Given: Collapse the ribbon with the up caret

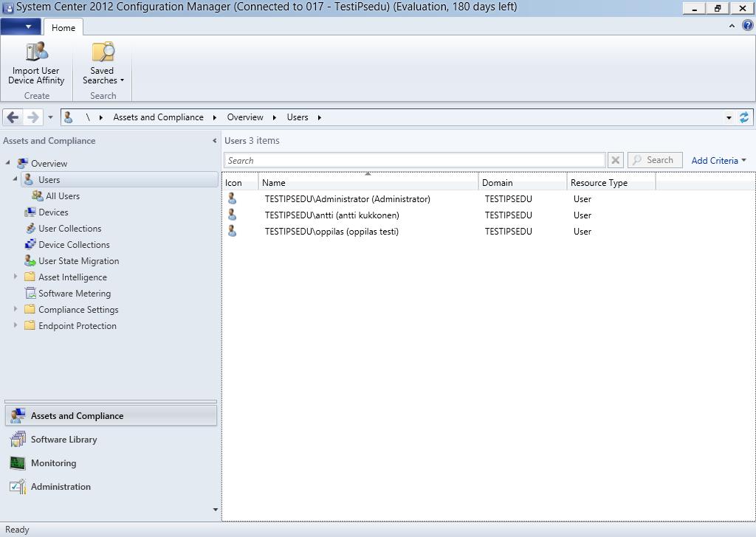Looking at the screenshot, I should (732, 26).
